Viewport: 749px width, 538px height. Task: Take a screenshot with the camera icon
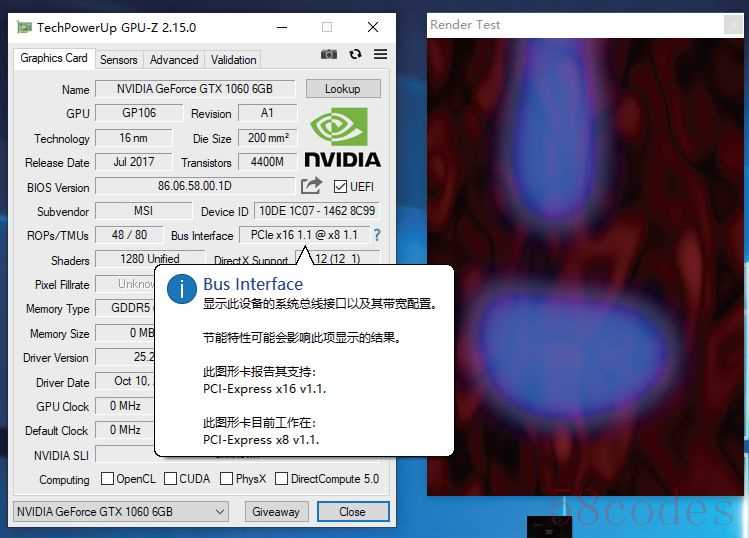(329, 54)
